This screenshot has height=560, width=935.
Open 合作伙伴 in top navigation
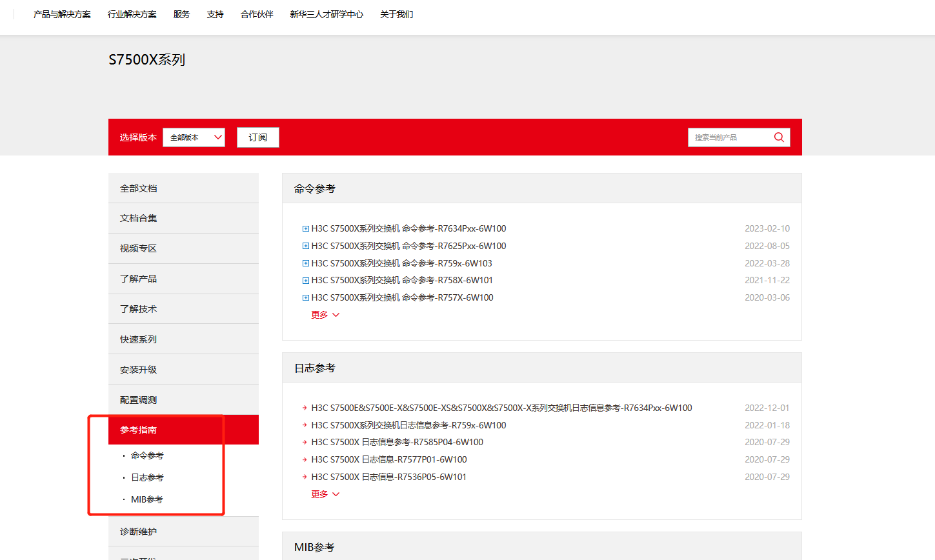coord(257,14)
